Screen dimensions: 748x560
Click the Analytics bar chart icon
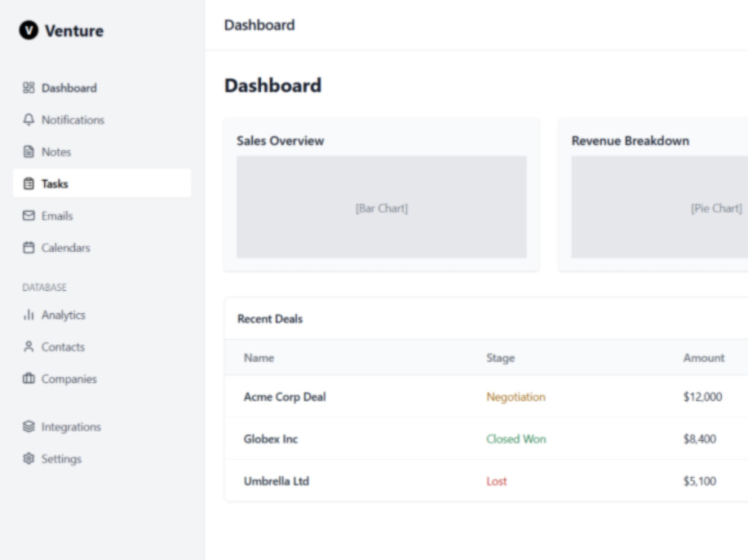coord(28,315)
